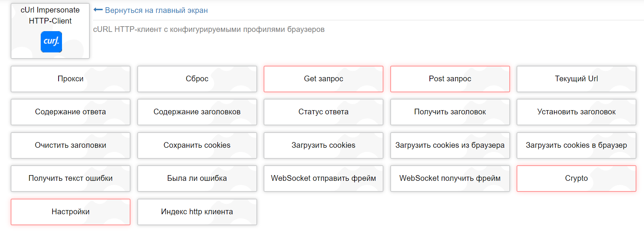The height and width of the screenshot is (234, 644).
Task: Click Очистить заголовки
Action: 70,145
